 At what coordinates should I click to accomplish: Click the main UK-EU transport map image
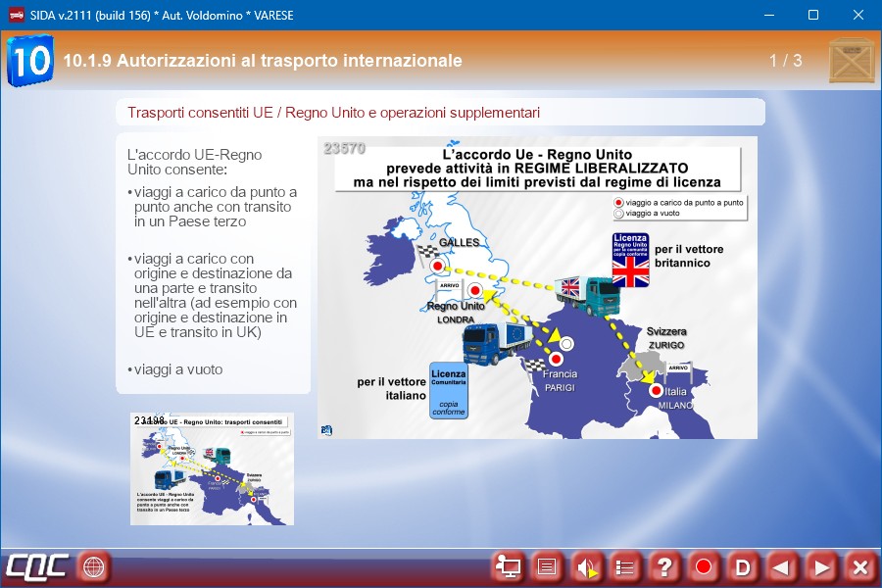[537, 287]
